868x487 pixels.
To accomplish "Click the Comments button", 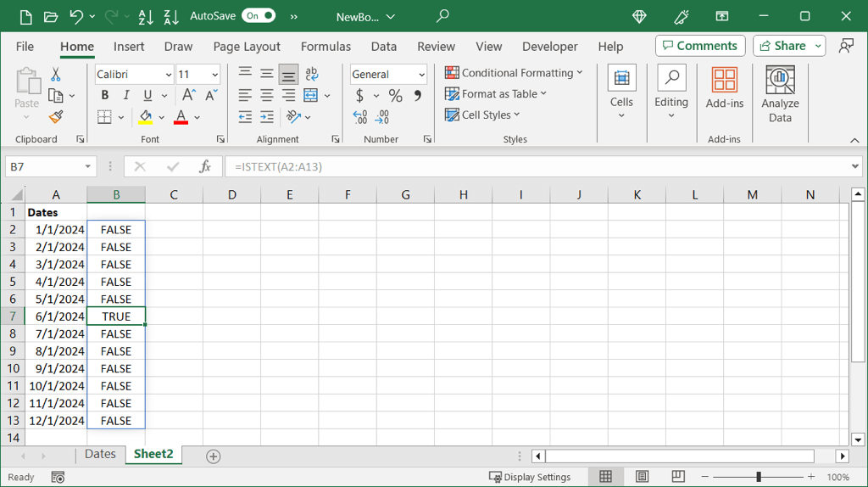I will [x=700, y=46].
